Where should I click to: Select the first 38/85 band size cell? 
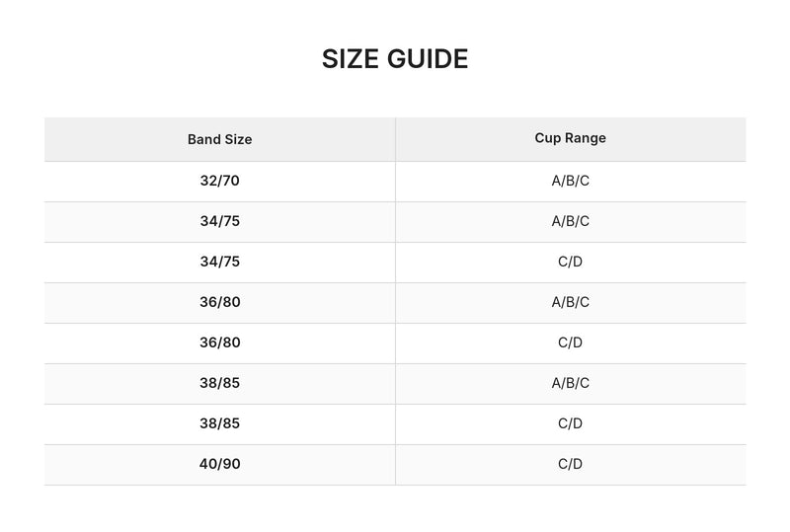[x=219, y=384]
